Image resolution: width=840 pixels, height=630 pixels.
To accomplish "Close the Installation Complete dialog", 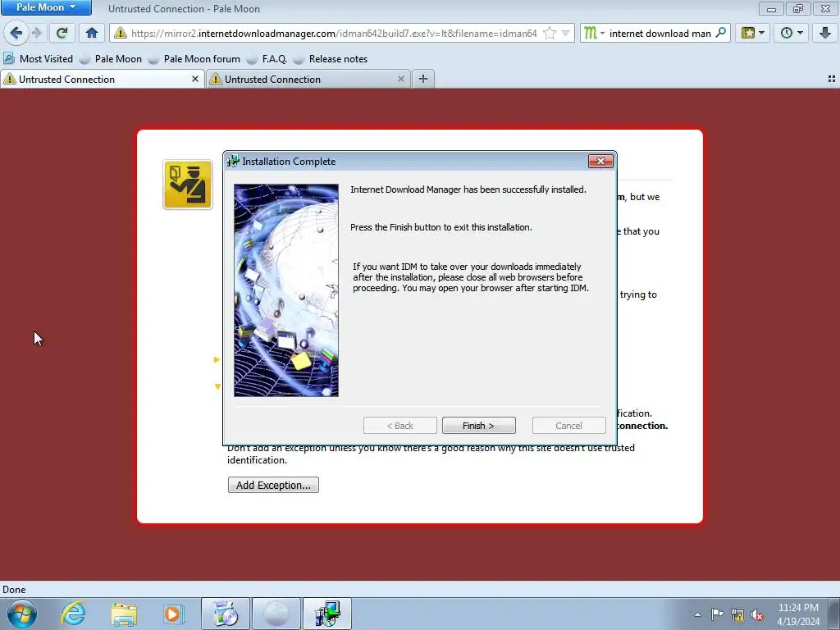I will click(600, 162).
